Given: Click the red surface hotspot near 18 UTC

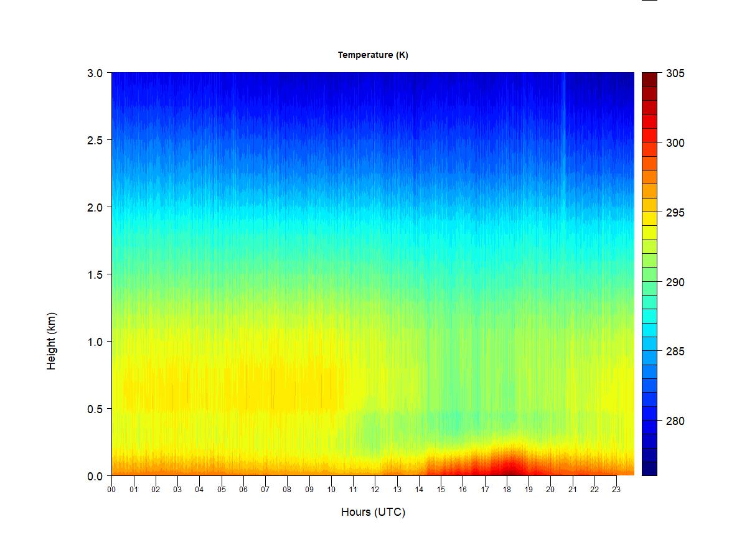Looking at the screenshot, I should [509, 465].
